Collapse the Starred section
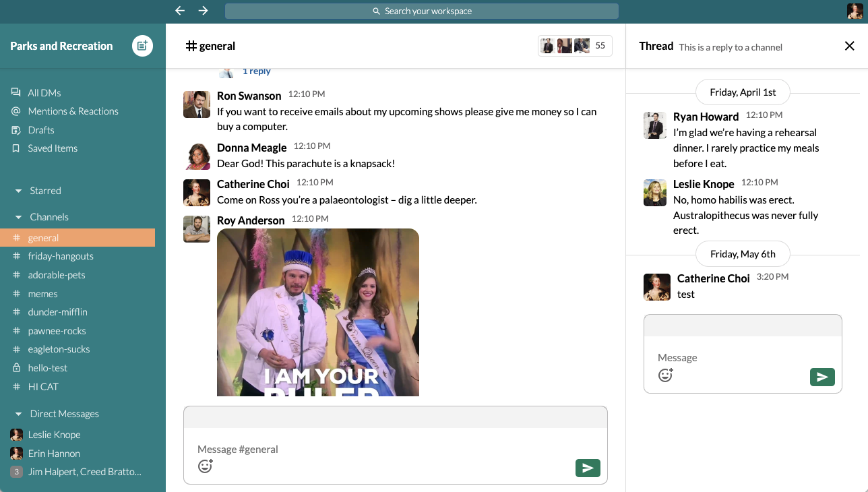Screen dimensions: 868x492 pyautogui.click(x=19, y=191)
